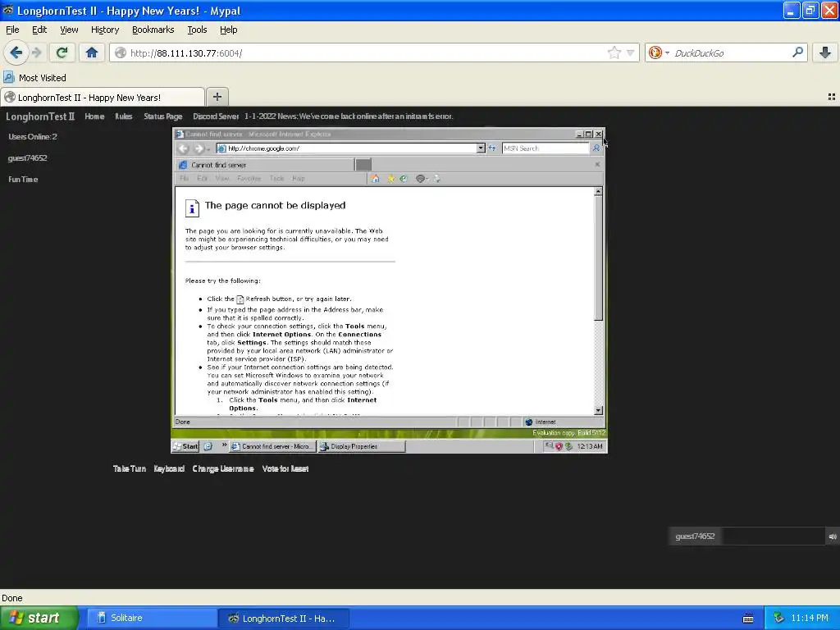Screen dimensions: 840x630
Task: Choose search engine via DuckDuckGo icon dropdown
Action: [x=659, y=52]
